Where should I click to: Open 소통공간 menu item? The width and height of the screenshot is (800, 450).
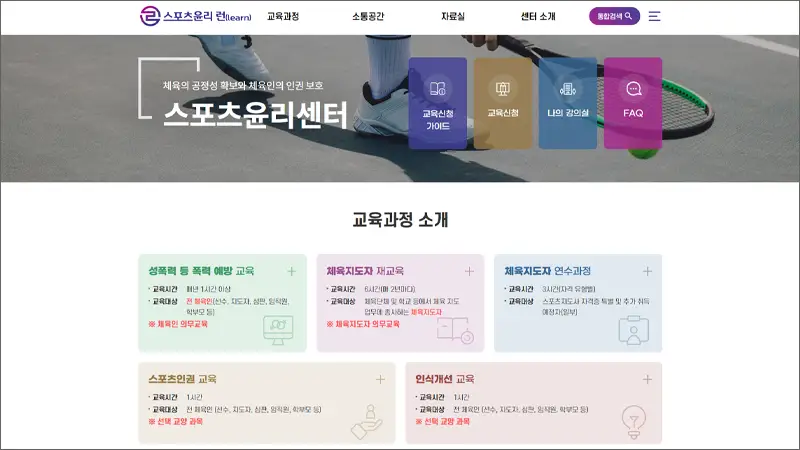coord(368,16)
